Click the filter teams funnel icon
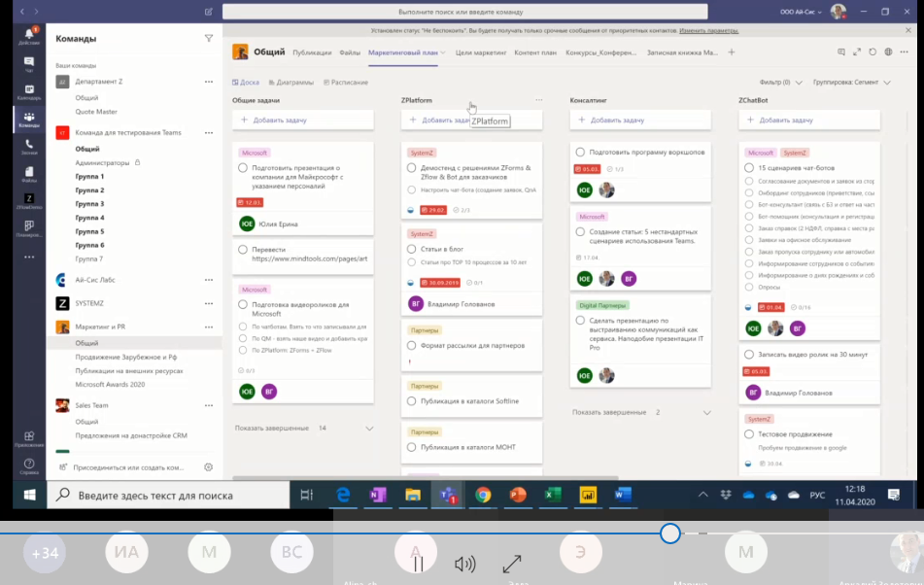The width and height of the screenshot is (924, 585). pos(209,38)
